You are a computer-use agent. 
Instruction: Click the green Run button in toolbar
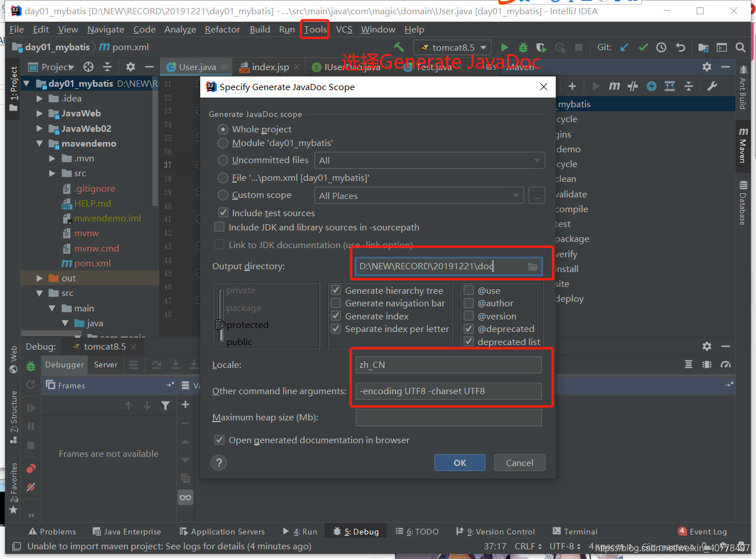tap(504, 47)
